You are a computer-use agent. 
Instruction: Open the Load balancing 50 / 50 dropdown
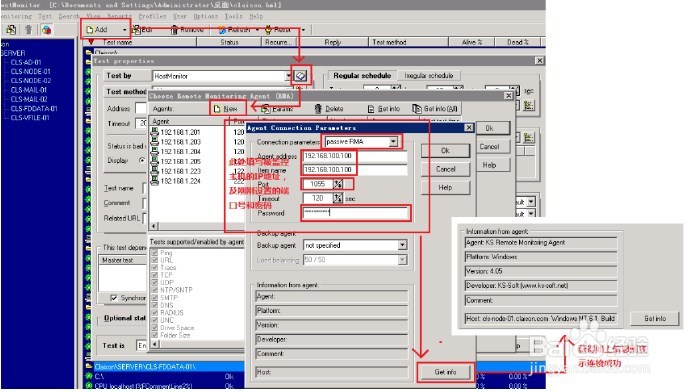pos(402,260)
